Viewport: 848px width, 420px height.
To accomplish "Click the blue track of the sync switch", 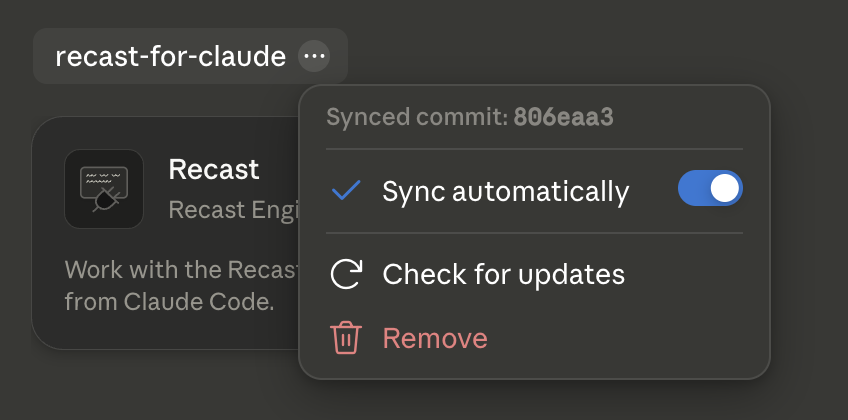I will coord(692,188).
